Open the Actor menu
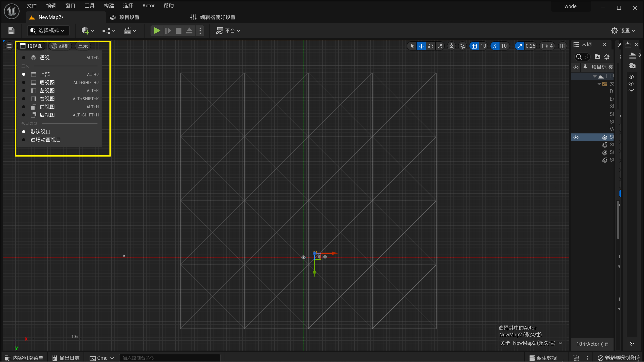 click(148, 6)
